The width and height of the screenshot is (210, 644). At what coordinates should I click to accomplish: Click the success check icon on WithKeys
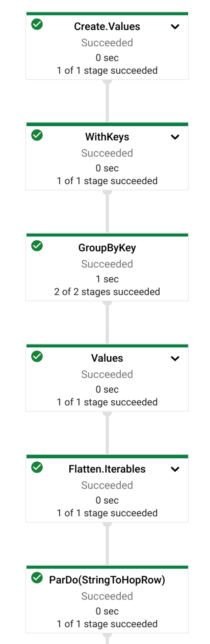pos(37,135)
